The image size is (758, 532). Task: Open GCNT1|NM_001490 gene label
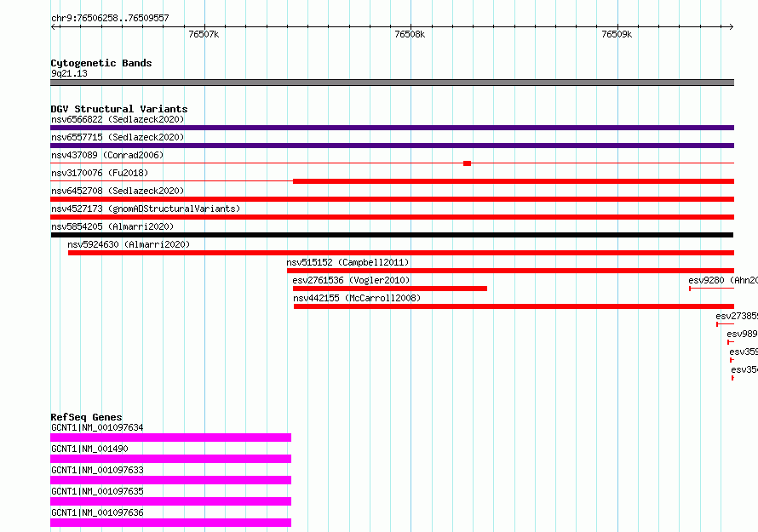(x=89, y=449)
